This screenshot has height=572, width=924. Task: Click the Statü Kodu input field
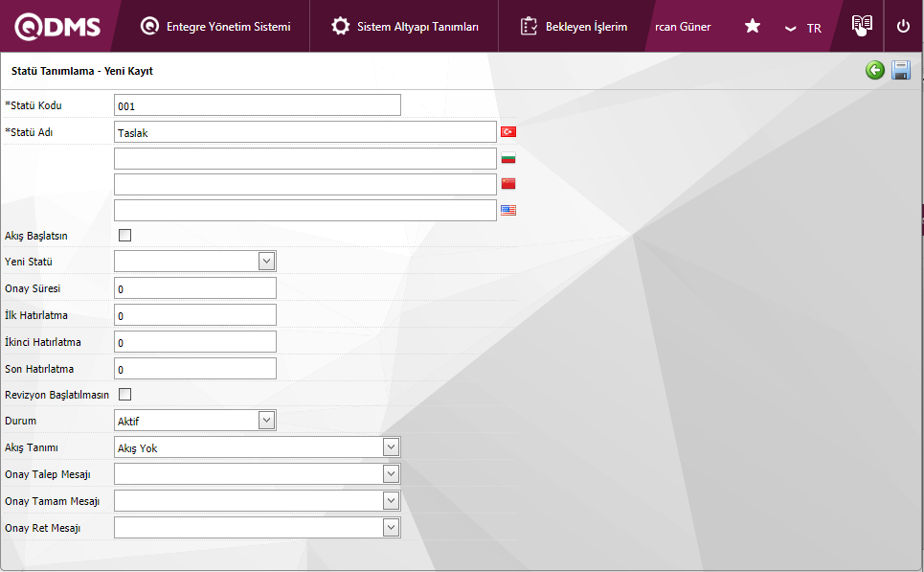click(x=258, y=105)
